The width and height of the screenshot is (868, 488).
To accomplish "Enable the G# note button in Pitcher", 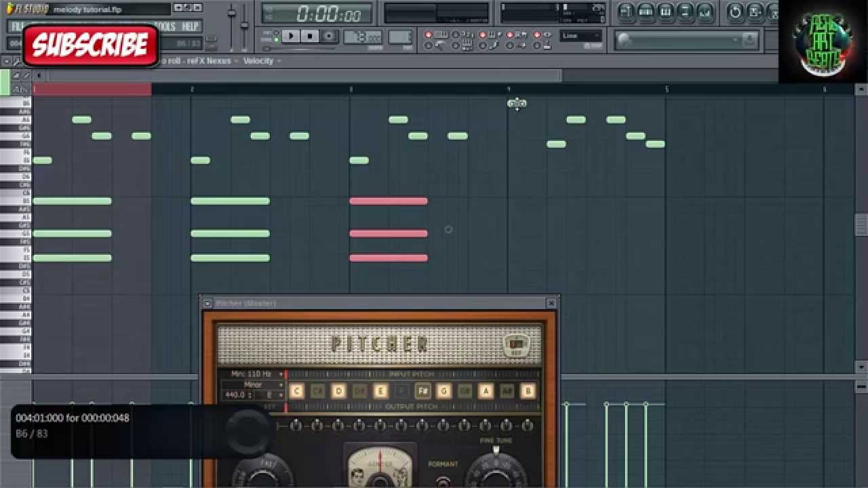I will pos(465,391).
